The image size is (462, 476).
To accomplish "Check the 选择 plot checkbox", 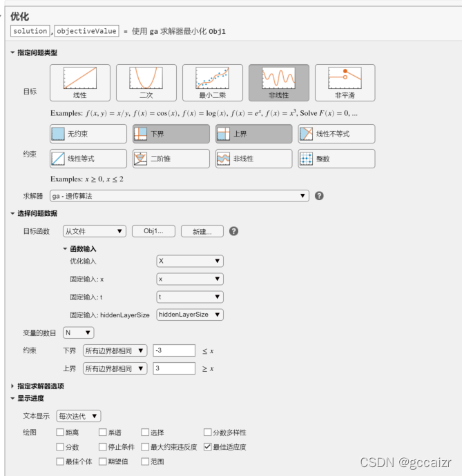I will tap(145, 433).
